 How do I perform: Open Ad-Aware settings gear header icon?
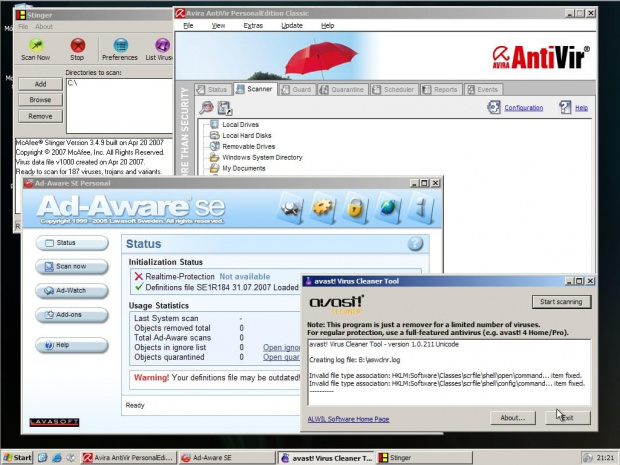click(323, 208)
